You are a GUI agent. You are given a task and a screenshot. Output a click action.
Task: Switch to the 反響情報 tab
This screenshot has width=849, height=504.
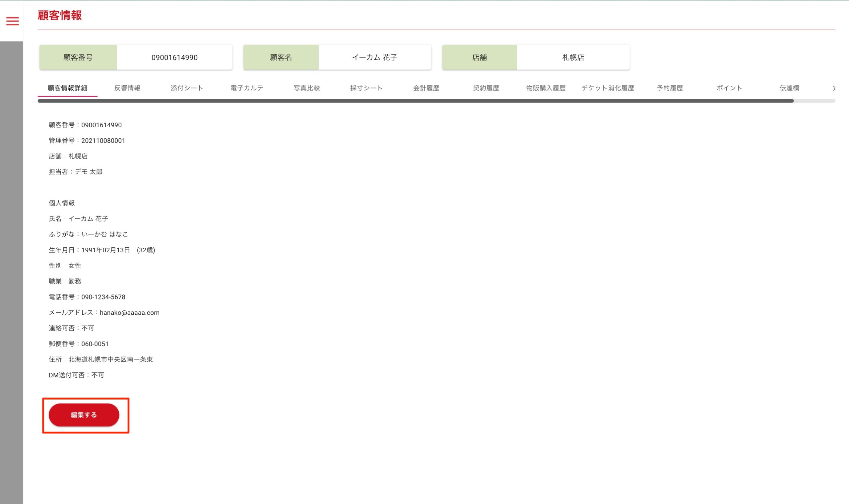click(127, 88)
